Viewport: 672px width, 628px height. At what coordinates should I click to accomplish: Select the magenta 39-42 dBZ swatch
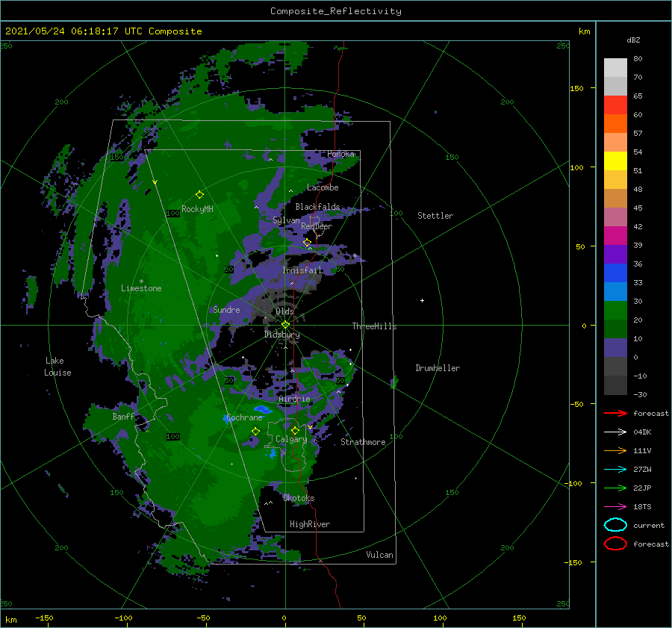[615, 236]
